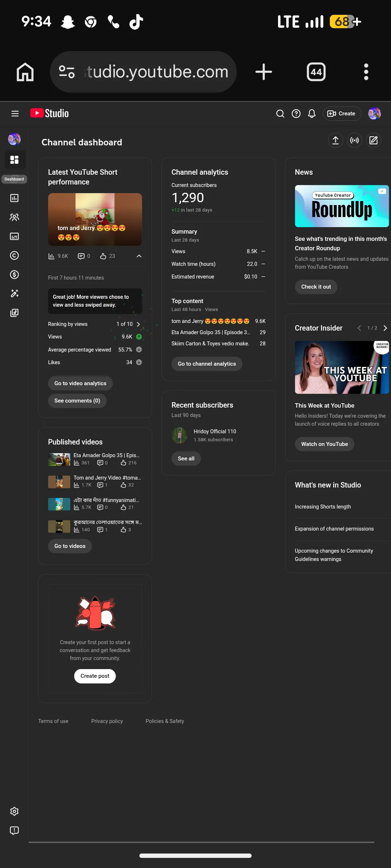Open the tab switcher showing 44
This screenshot has height=868, width=391.
pyautogui.click(x=316, y=72)
